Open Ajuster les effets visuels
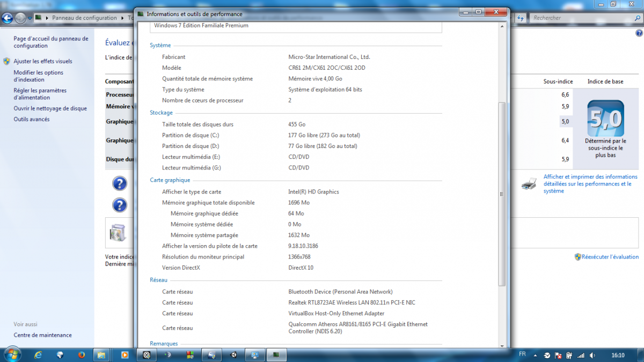 pos(43,61)
